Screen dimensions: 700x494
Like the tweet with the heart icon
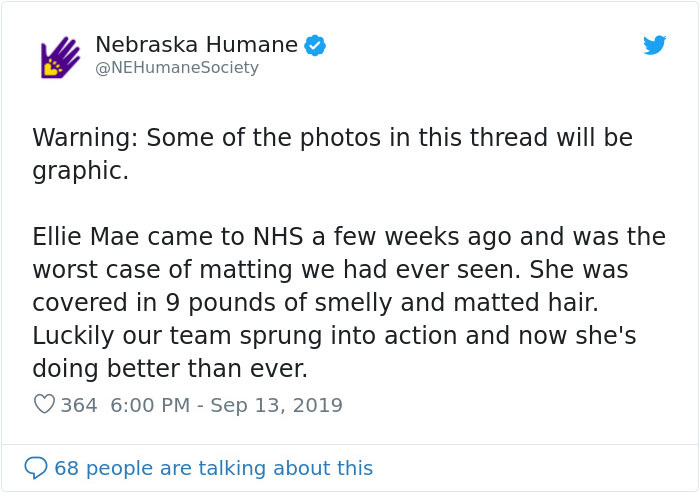44,405
